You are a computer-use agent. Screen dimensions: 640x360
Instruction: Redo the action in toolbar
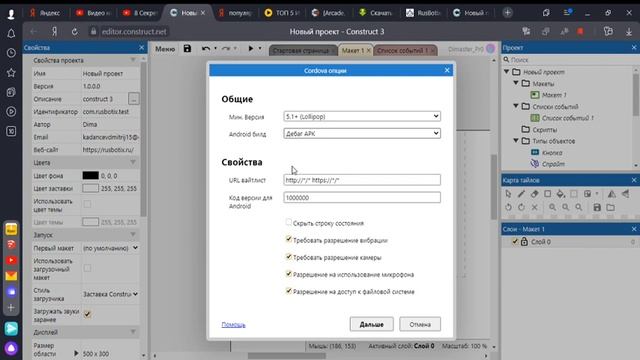click(x=226, y=49)
